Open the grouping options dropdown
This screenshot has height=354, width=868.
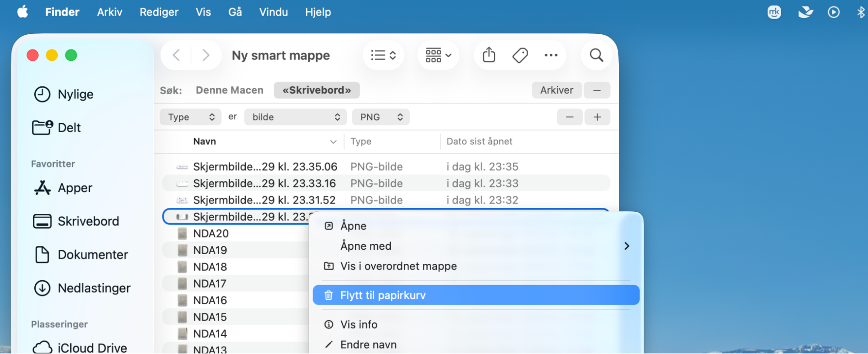439,55
